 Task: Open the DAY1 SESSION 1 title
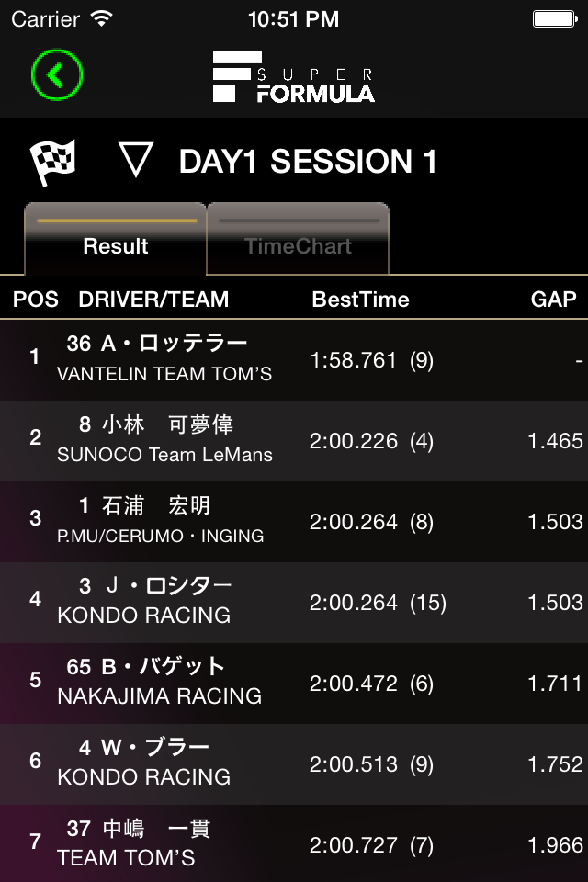tap(308, 162)
